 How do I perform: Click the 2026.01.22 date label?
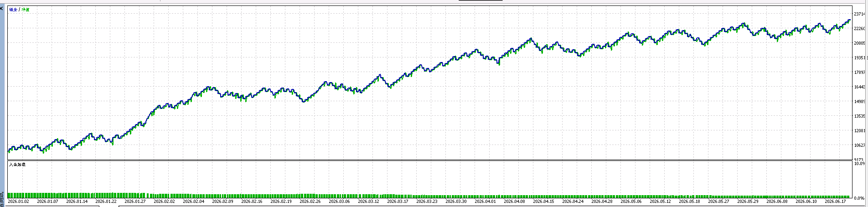[x=106, y=201]
